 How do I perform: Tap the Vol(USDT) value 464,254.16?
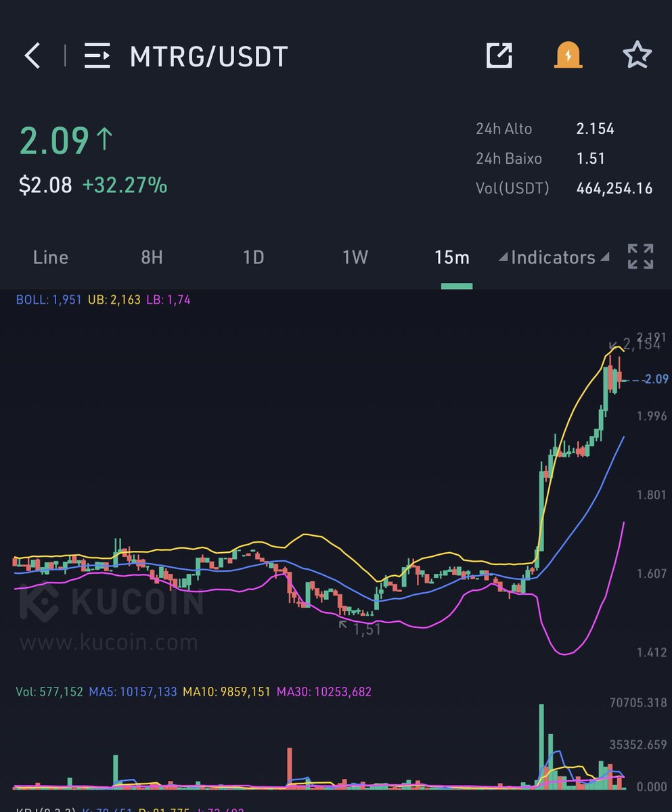(614, 188)
